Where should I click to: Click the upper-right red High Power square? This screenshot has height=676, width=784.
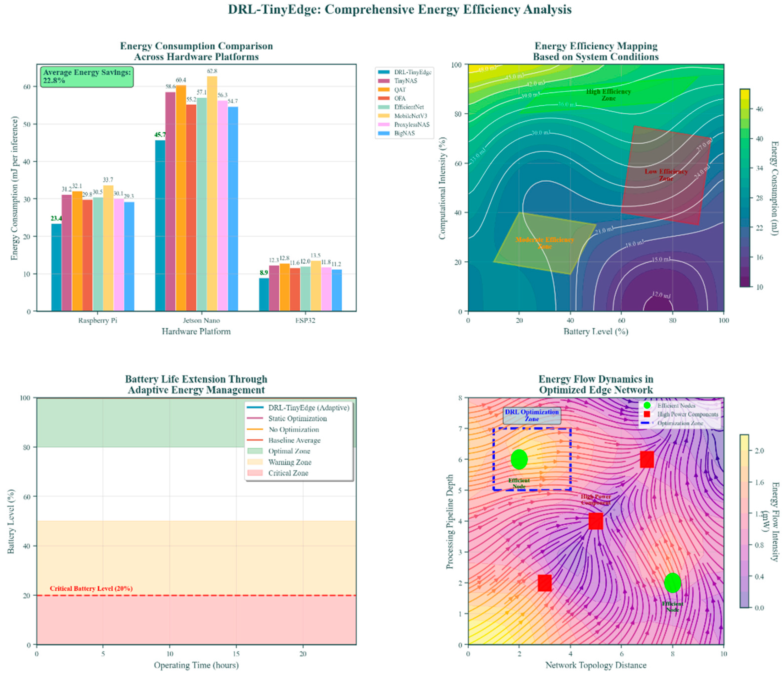click(x=647, y=459)
